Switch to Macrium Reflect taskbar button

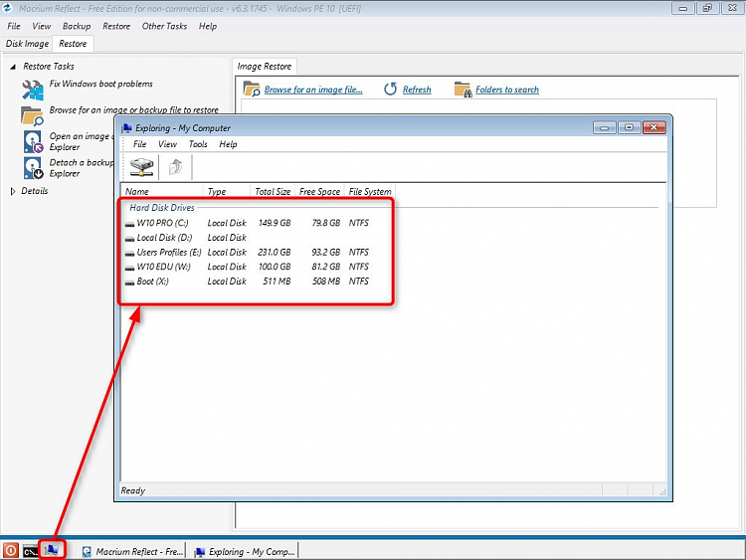[132, 551]
